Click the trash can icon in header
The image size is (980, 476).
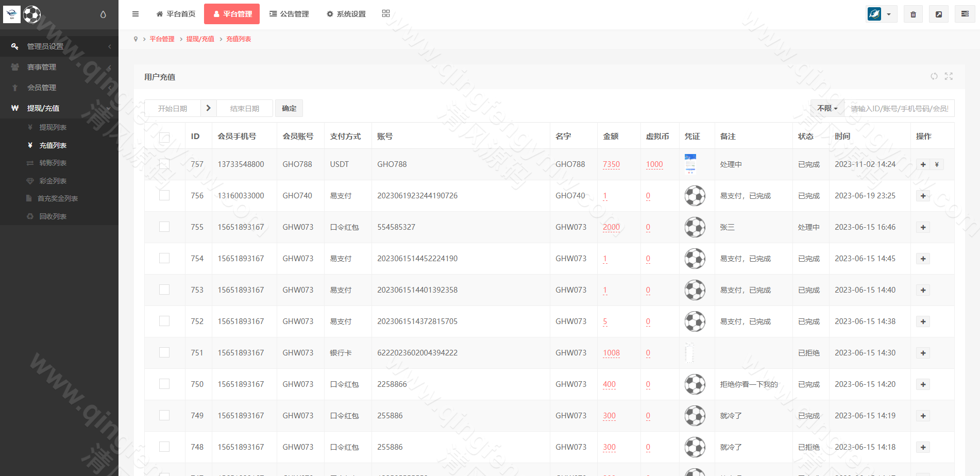pyautogui.click(x=913, y=14)
